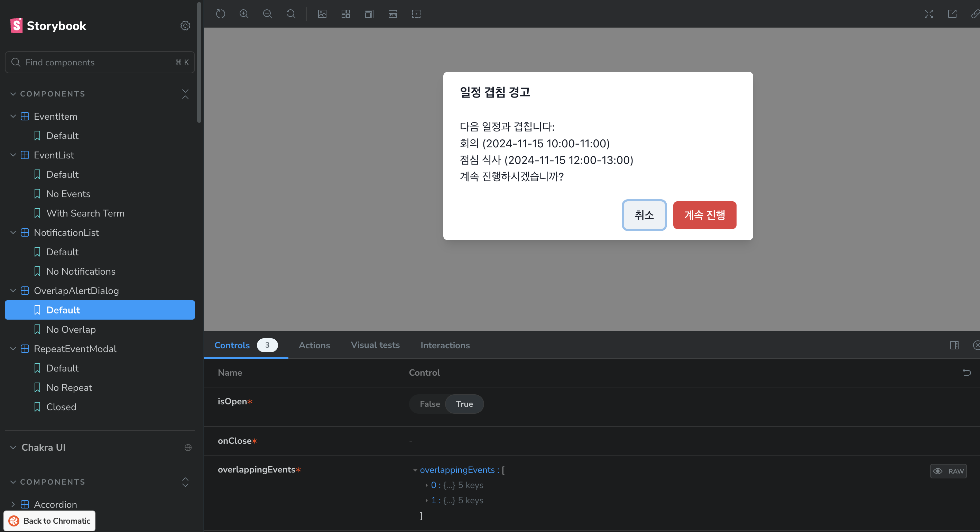
Task: Click the remount component reload icon
Action: click(221, 14)
